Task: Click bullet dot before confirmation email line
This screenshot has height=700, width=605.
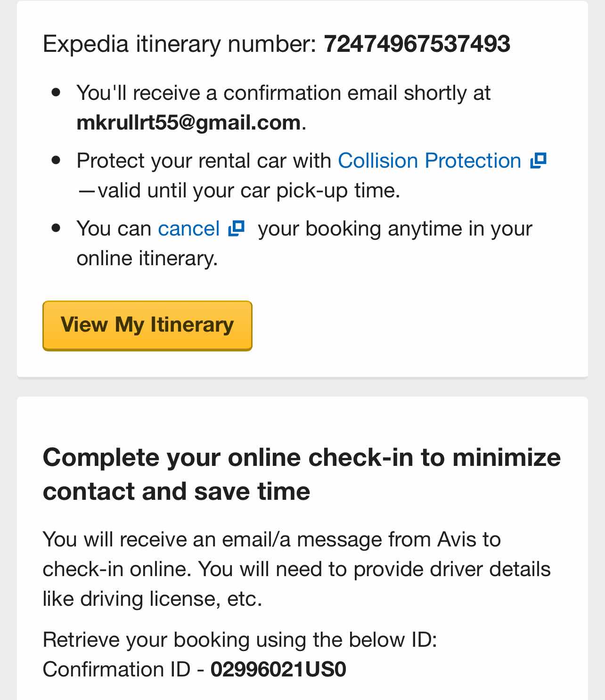Action: pos(56,92)
